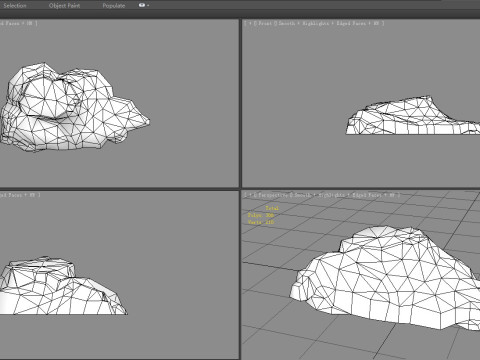
Task: Click the yellow Polys count statistic
Action: 261,215
